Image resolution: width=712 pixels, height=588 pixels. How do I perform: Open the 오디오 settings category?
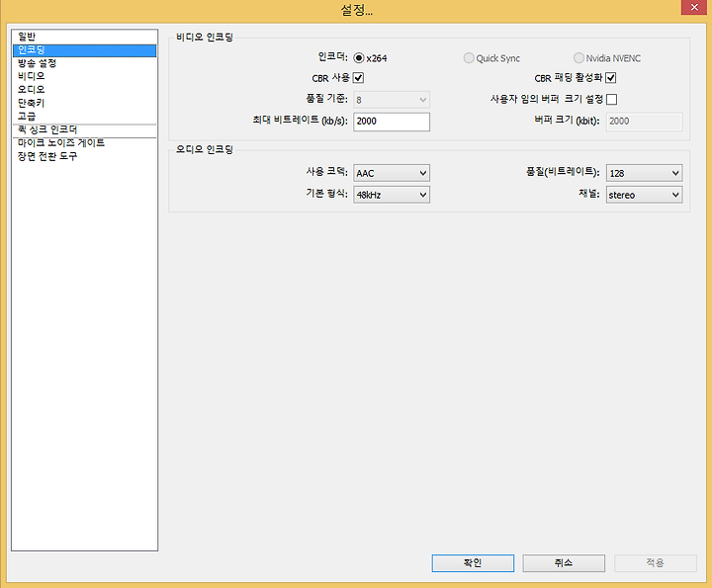84,89
